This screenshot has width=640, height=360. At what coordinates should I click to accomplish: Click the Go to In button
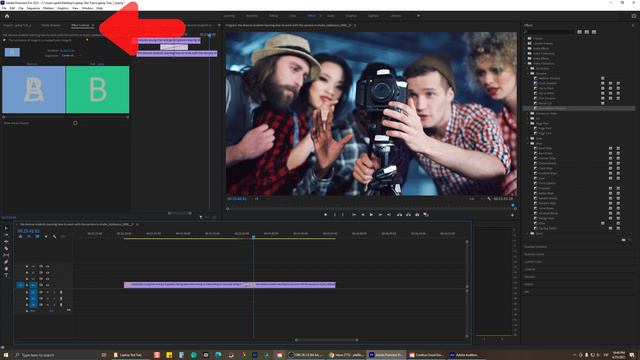coord(354,215)
